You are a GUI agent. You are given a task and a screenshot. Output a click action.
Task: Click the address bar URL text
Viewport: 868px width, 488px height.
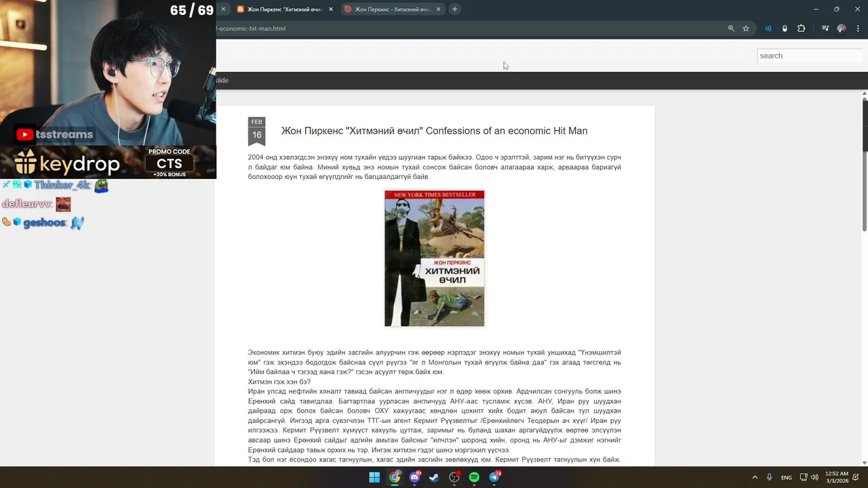(x=251, y=28)
